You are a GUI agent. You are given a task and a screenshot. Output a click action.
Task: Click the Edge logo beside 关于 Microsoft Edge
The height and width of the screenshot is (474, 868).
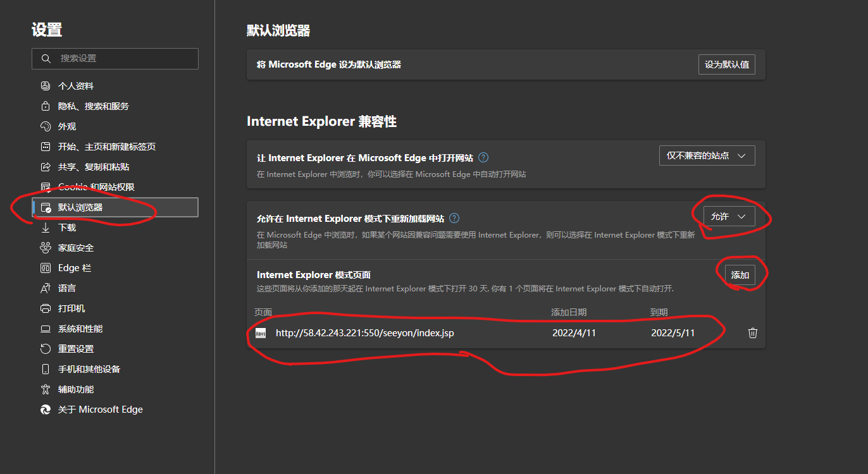click(x=46, y=410)
